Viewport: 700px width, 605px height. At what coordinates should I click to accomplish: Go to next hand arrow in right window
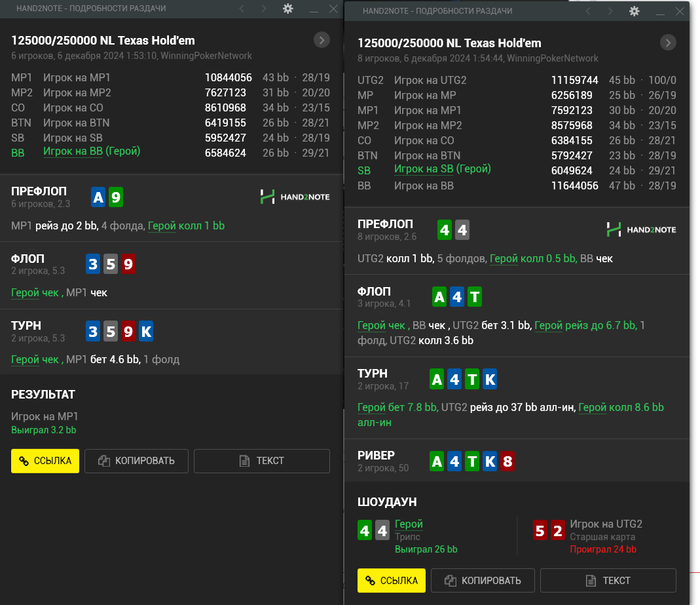(610, 11)
